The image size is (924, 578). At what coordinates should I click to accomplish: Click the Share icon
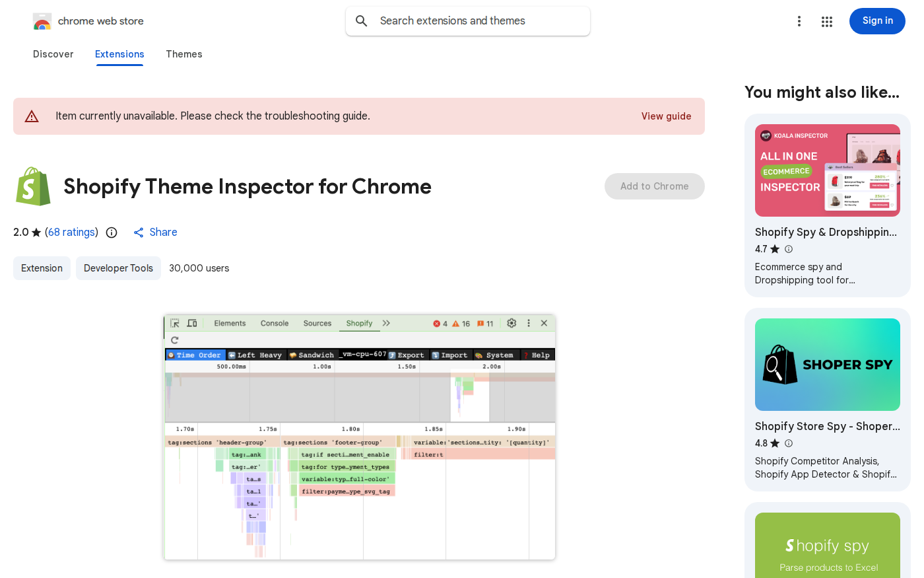[x=139, y=233]
